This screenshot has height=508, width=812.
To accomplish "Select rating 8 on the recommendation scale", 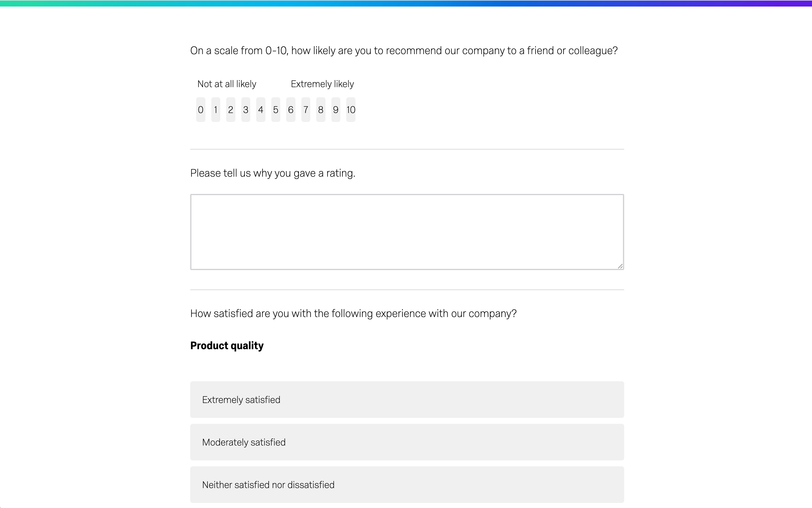I will tap(321, 109).
